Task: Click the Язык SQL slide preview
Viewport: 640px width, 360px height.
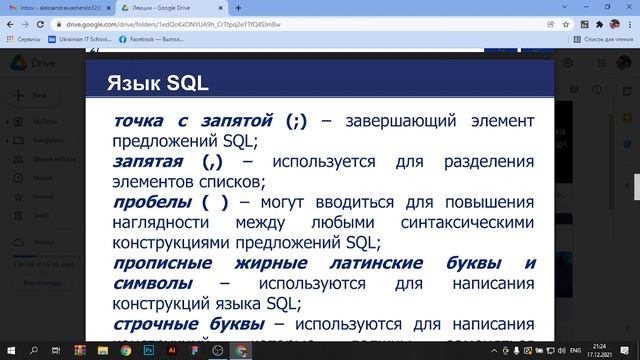Action: coord(320,200)
